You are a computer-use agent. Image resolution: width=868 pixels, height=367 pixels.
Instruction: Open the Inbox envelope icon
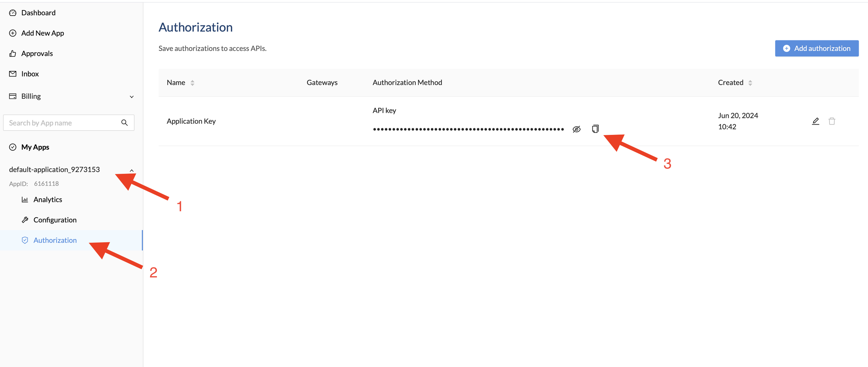[x=12, y=73]
